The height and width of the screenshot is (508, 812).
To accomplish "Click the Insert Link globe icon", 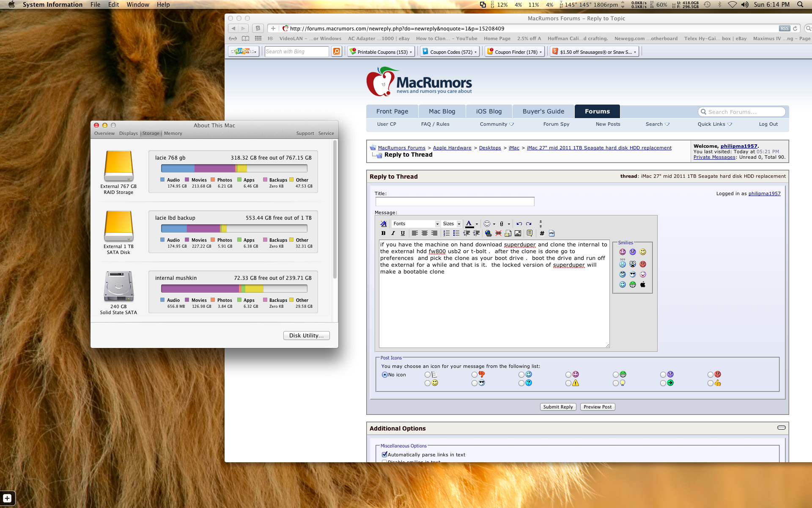I will pos(488,233).
